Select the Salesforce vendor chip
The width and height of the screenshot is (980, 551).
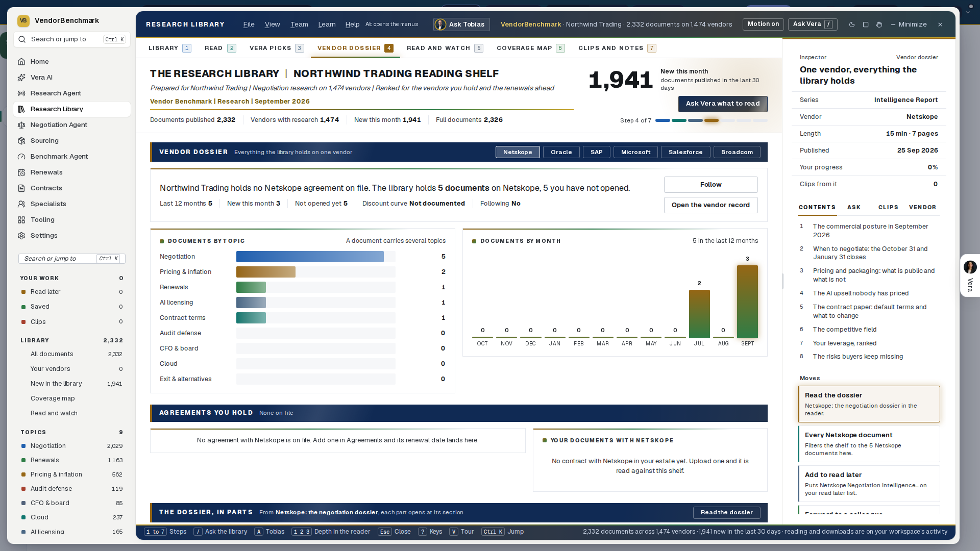685,152
